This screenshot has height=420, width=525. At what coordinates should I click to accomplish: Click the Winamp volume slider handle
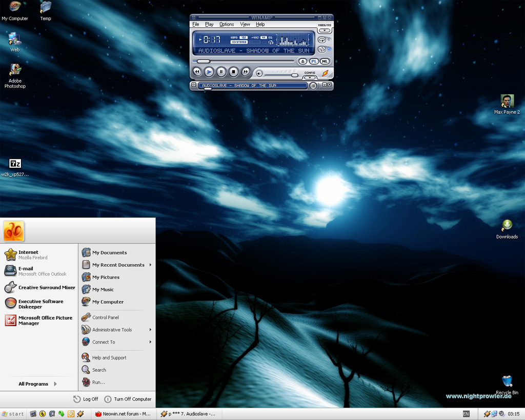click(x=294, y=75)
